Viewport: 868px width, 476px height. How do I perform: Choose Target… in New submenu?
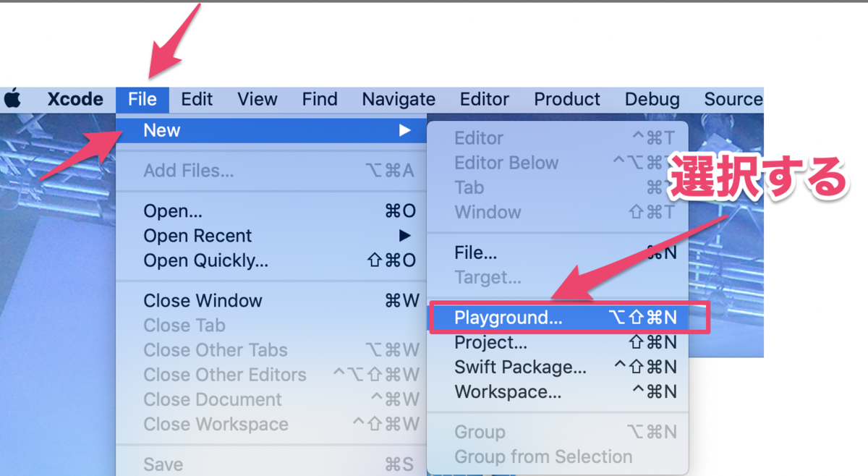tap(557, 278)
